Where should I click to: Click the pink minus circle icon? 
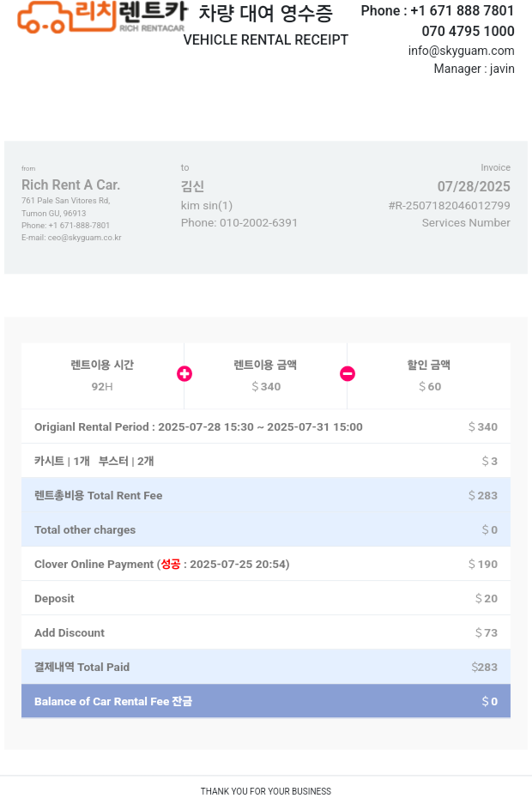[x=348, y=374]
